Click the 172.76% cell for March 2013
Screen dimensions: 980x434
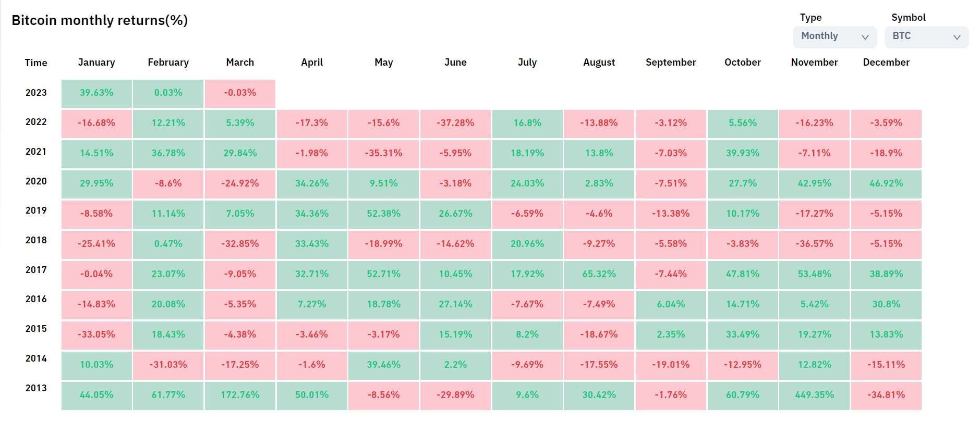click(240, 395)
